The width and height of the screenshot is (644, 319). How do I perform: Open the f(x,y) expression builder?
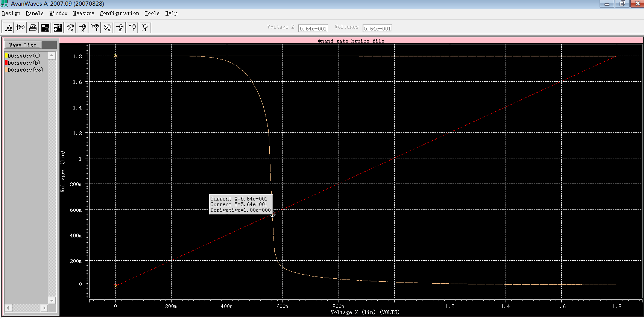pos(21,27)
